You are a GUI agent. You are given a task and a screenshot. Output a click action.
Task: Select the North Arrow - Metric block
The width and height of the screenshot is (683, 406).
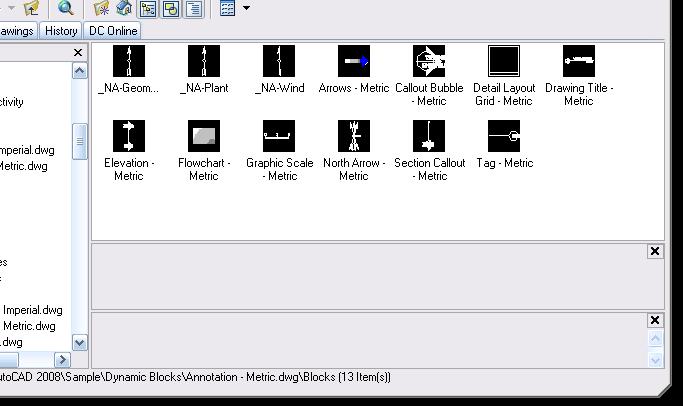(354, 137)
